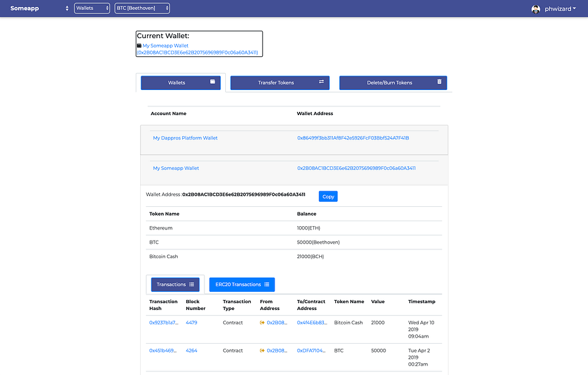This screenshot has height=375, width=588.
Task: Open My Someapp Wallet in accounts table
Action: pyautogui.click(x=176, y=168)
